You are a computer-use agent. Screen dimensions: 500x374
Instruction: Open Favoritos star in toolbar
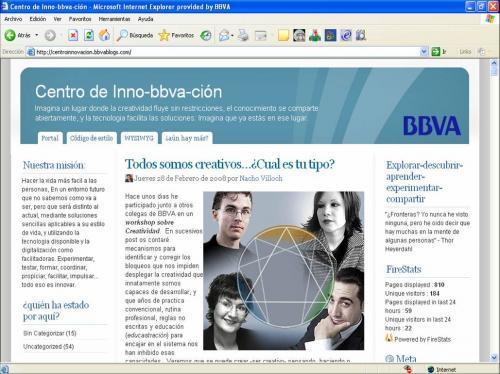click(176, 35)
